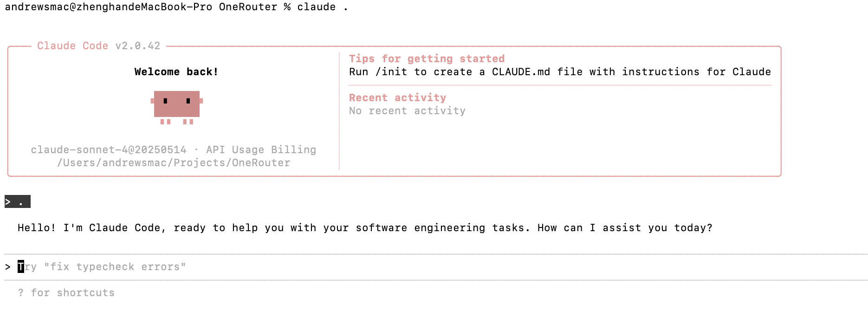Click the highlighted "> ." submitted prompt
The height and width of the screenshot is (311, 868).
(x=17, y=202)
